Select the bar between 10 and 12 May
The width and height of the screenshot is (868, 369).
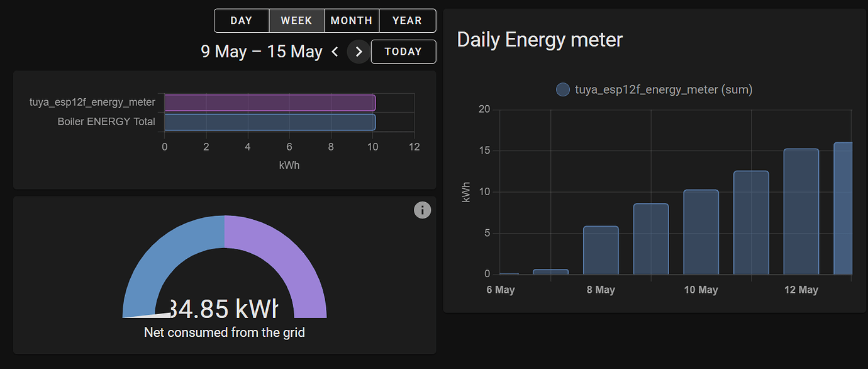[x=751, y=223]
